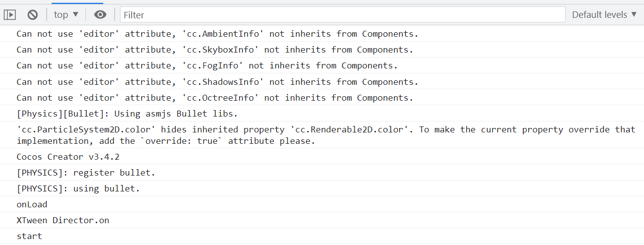Viewport: 644px width, 245px height.
Task: Clear the console output
Action: 33,15
